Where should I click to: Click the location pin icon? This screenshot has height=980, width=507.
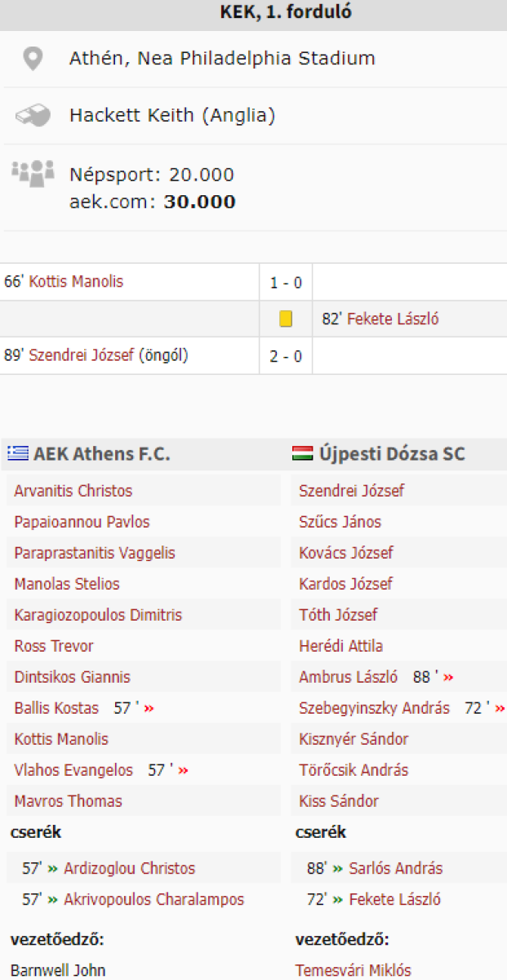[32, 60]
